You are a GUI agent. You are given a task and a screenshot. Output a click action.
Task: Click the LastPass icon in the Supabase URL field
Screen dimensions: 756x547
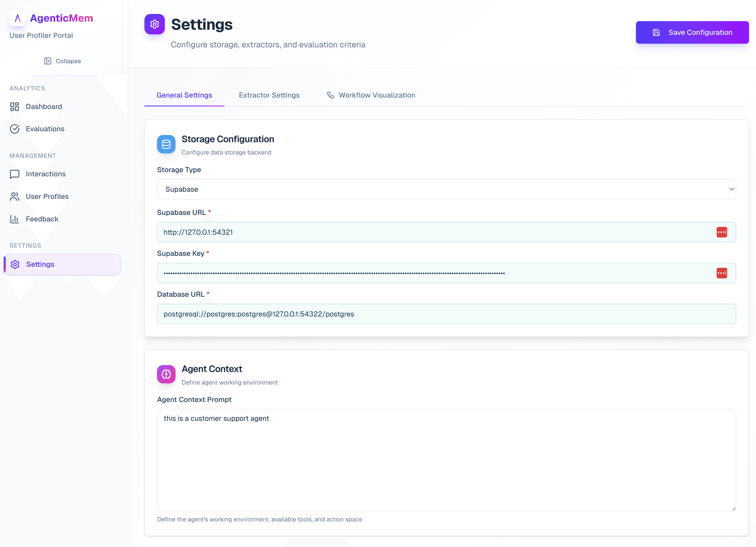722,232
